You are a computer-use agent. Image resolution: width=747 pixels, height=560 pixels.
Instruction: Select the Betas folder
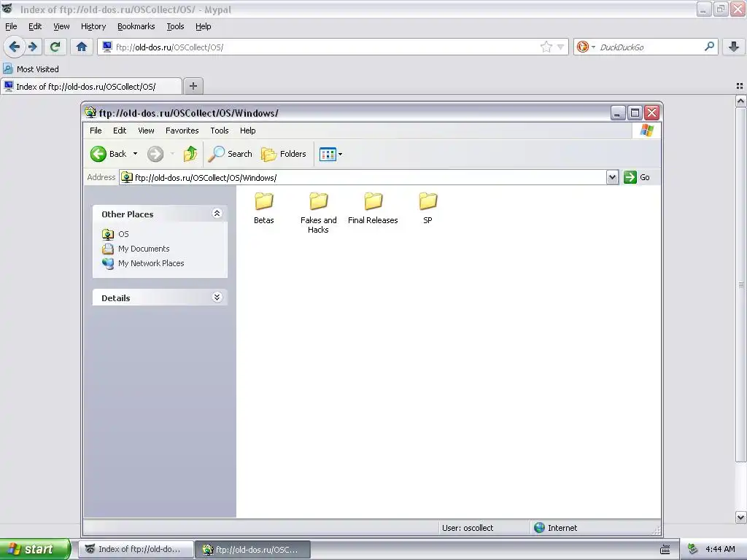(264, 208)
